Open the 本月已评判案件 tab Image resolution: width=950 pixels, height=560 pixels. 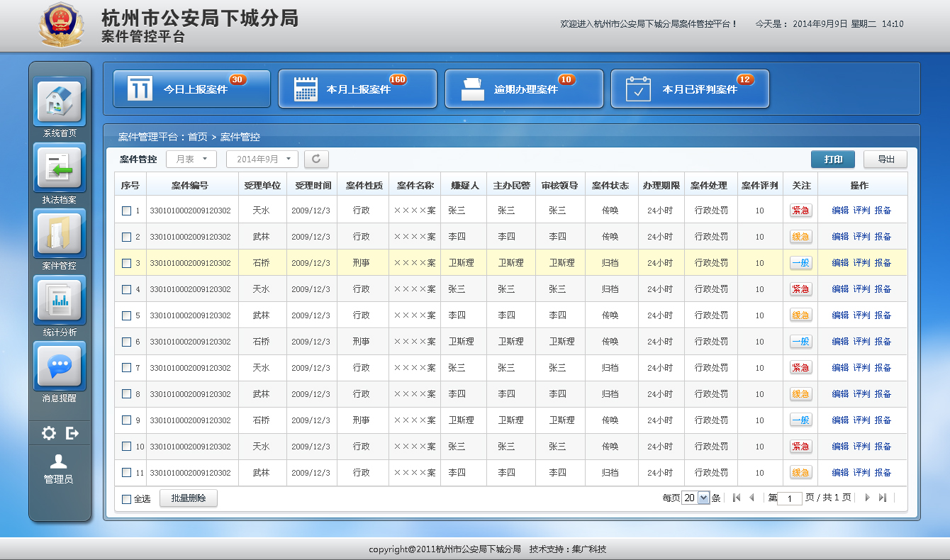tap(690, 89)
